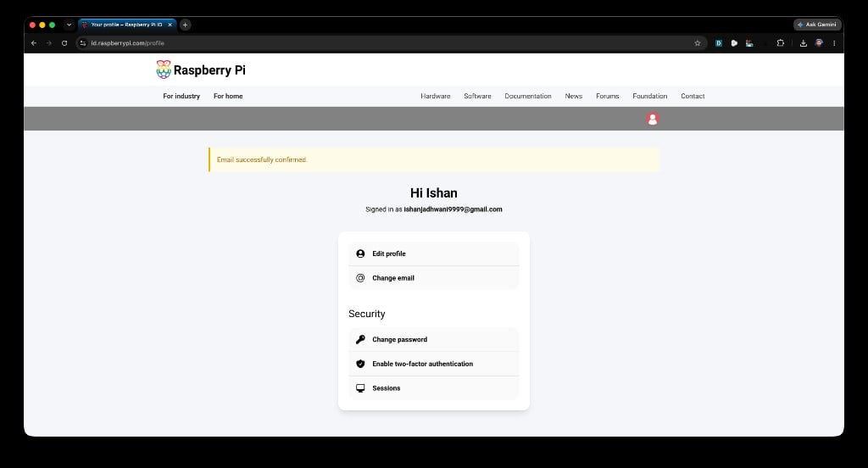
Task: Click the signed-in email address text
Action: tap(453, 209)
